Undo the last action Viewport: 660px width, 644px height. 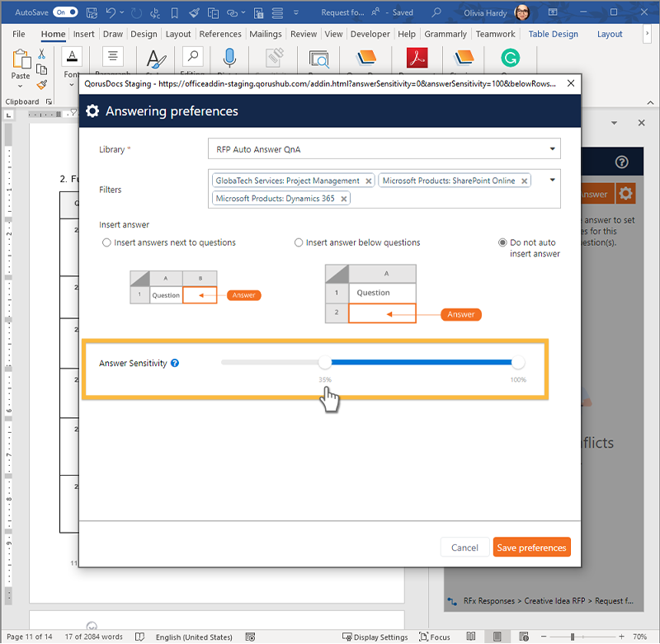pos(111,12)
